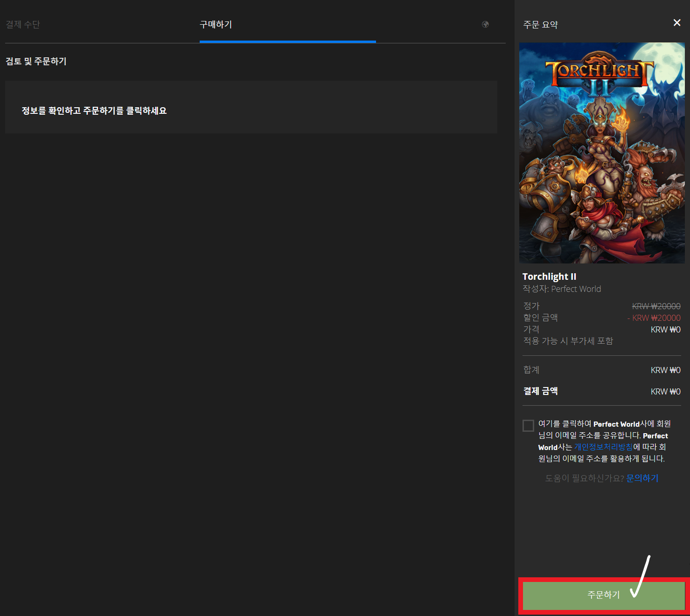
Task: Click the 정가 label
Action: (x=531, y=306)
